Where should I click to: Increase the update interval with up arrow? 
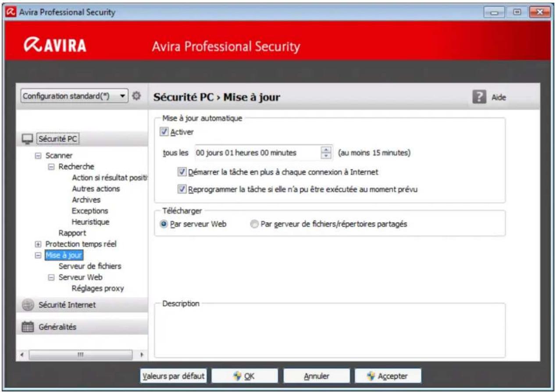point(326,150)
